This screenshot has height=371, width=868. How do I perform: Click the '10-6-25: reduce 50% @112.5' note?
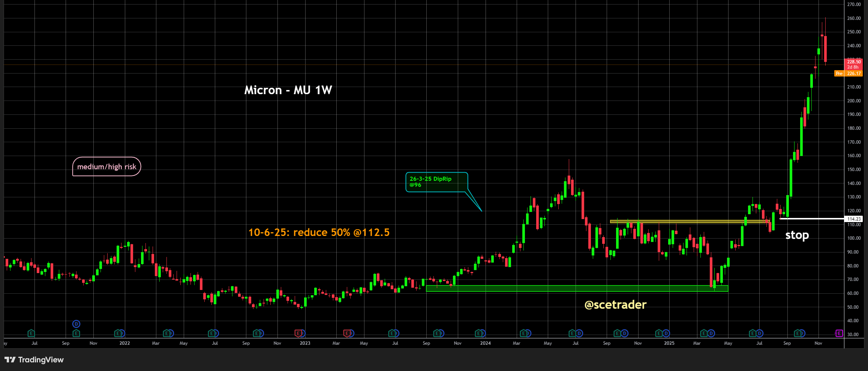point(319,233)
